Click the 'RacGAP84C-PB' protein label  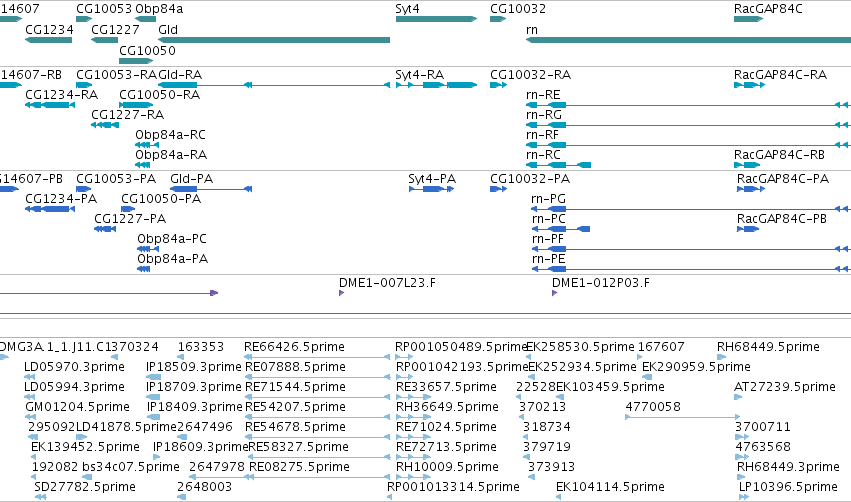tap(782, 219)
